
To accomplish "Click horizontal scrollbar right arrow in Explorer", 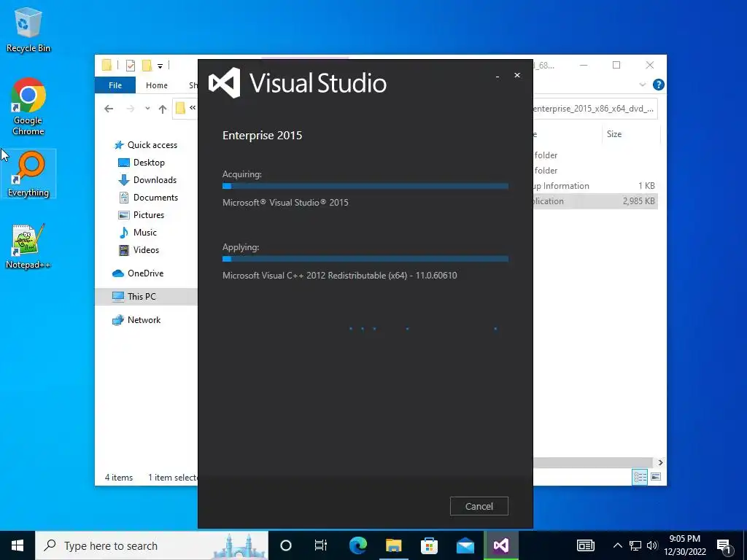I will coord(660,462).
